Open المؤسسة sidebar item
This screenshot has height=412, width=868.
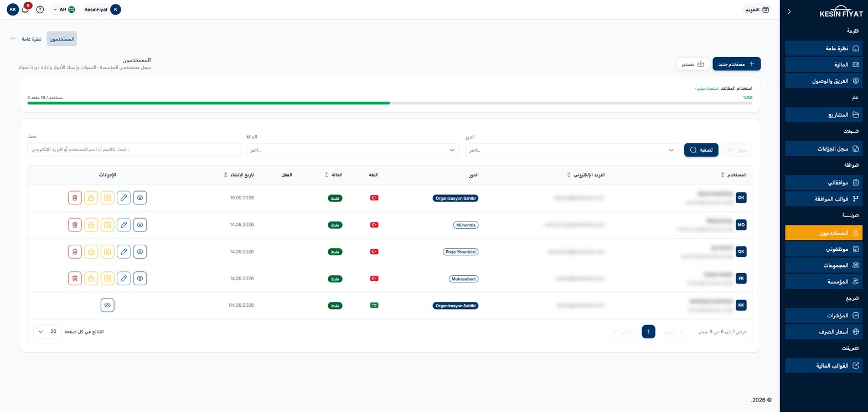tap(824, 281)
